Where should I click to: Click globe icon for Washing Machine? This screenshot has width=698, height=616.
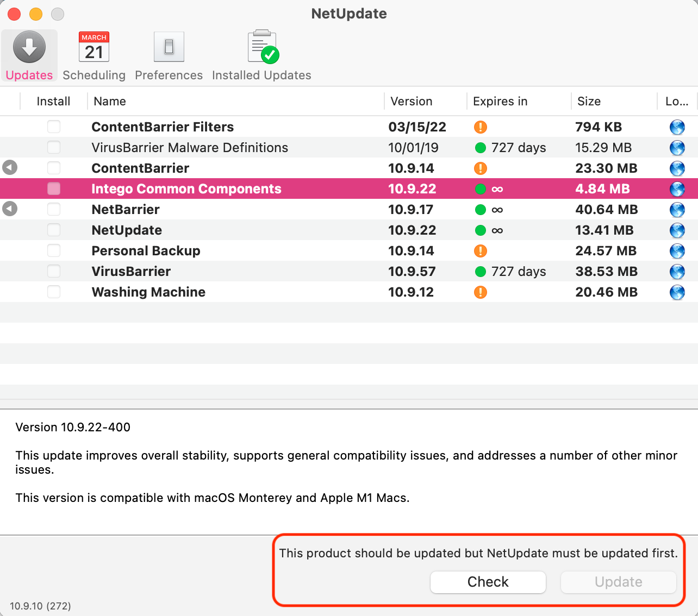[x=677, y=292]
